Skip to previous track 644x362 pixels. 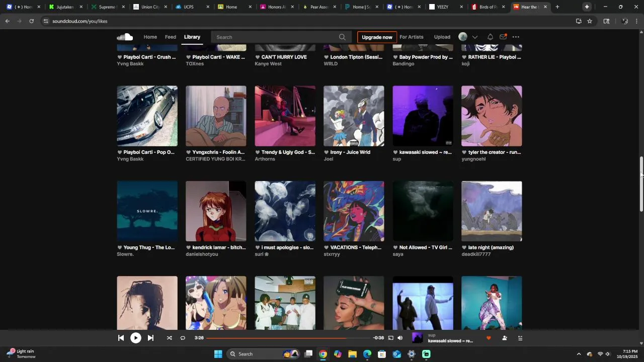click(121, 338)
